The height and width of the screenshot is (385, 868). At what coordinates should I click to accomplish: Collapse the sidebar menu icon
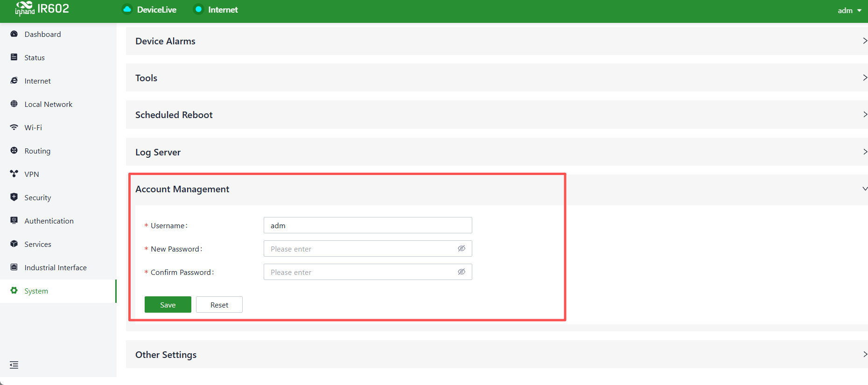tap(14, 365)
